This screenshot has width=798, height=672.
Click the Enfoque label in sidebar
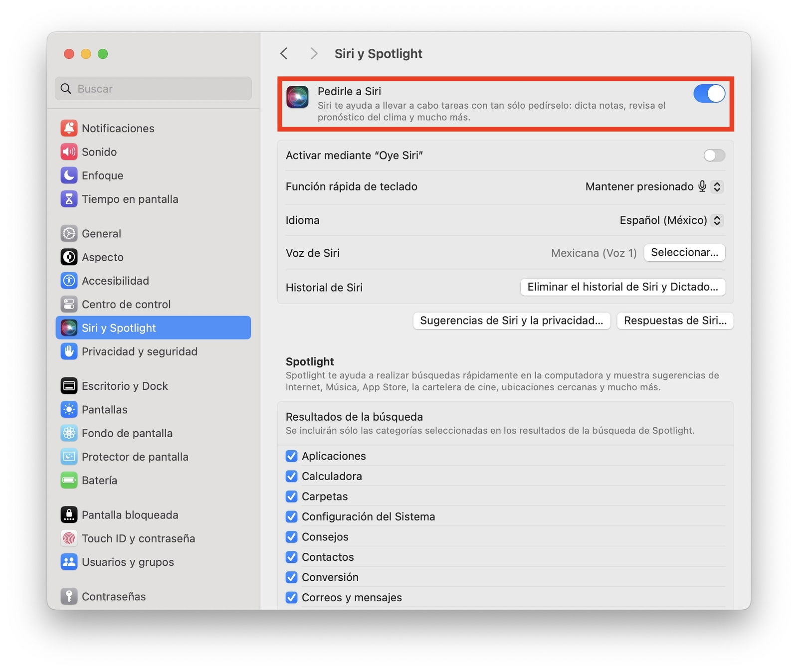102,175
